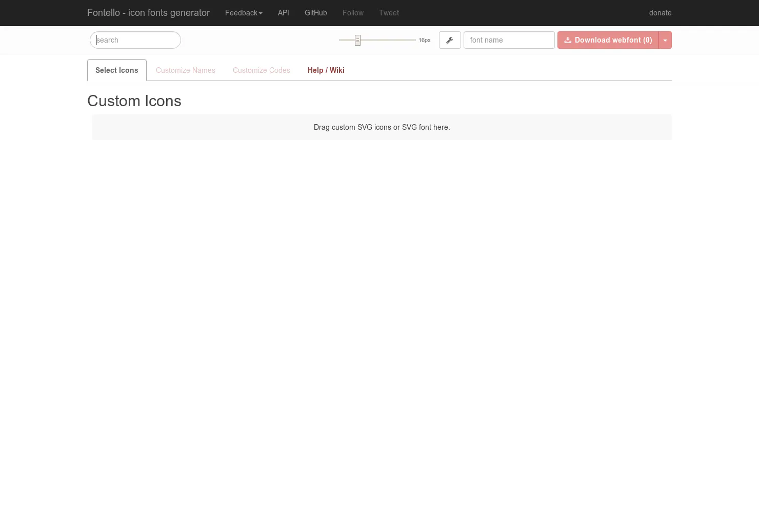Click the Fontello brand title
Viewport: 759px width, 532px height.
[148, 13]
